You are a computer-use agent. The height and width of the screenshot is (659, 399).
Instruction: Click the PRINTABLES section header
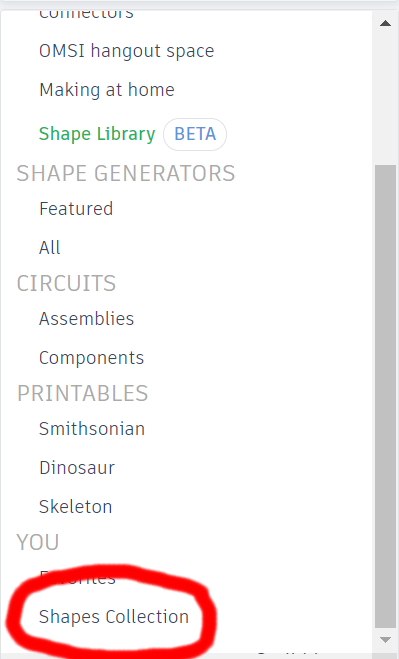82,393
